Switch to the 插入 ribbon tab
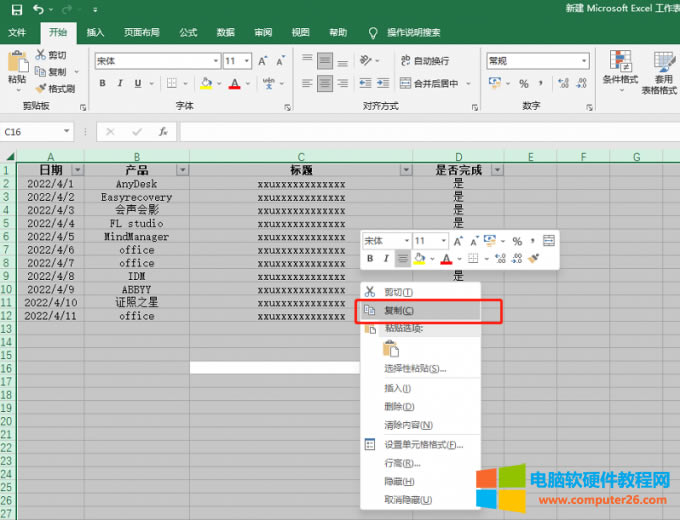Image resolution: width=680 pixels, height=520 pixels. 95,32
